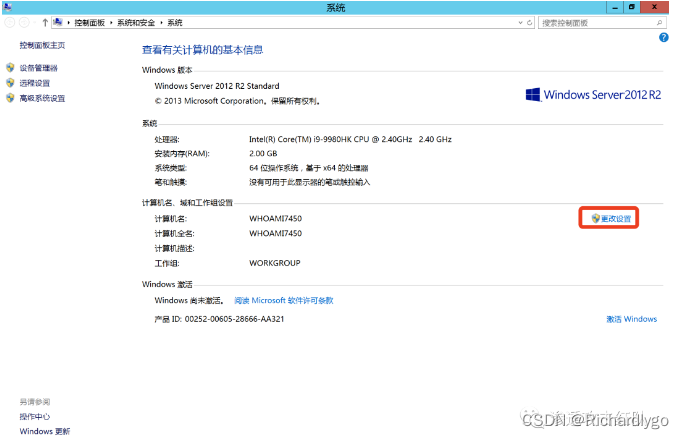Minimize the System window
Viewport: 684px width, 439px height.
click(x=615, y=7)
